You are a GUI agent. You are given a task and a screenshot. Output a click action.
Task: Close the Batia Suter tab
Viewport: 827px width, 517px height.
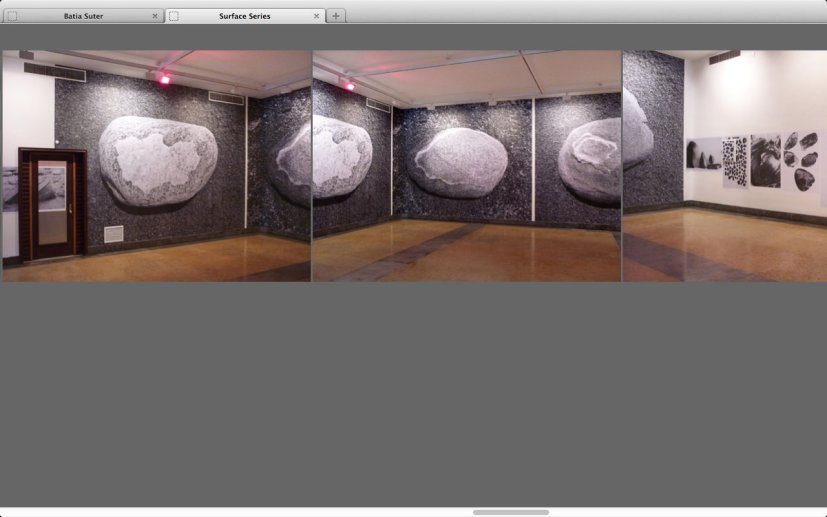coord(155,16)
